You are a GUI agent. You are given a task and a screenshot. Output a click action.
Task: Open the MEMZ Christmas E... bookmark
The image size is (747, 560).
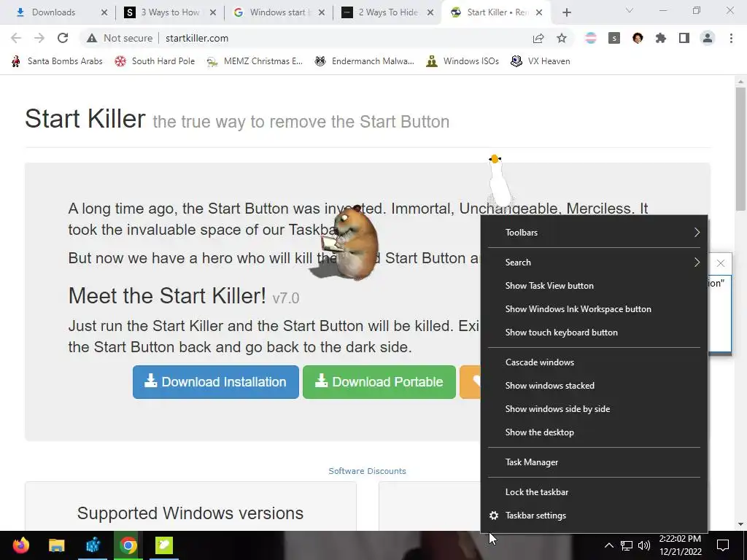(x=255, y=61)
